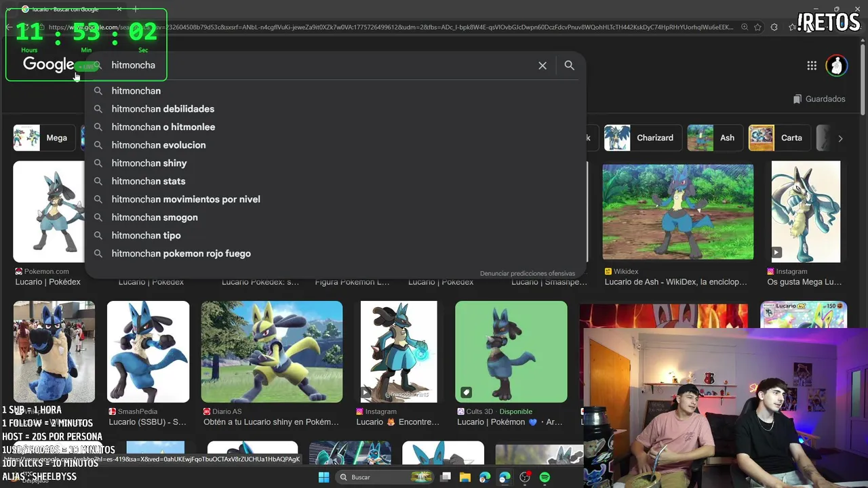The image size is (868, 488).
Task: Open Instagram Lucario fan art image
Action: 399,352
